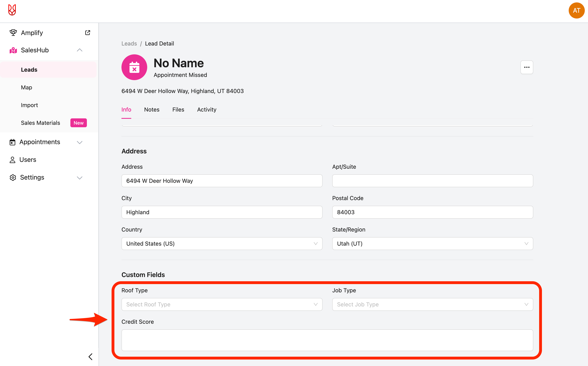The image size is (588, 366).
Task: Switch to the Notes tab
Action: 152,110
